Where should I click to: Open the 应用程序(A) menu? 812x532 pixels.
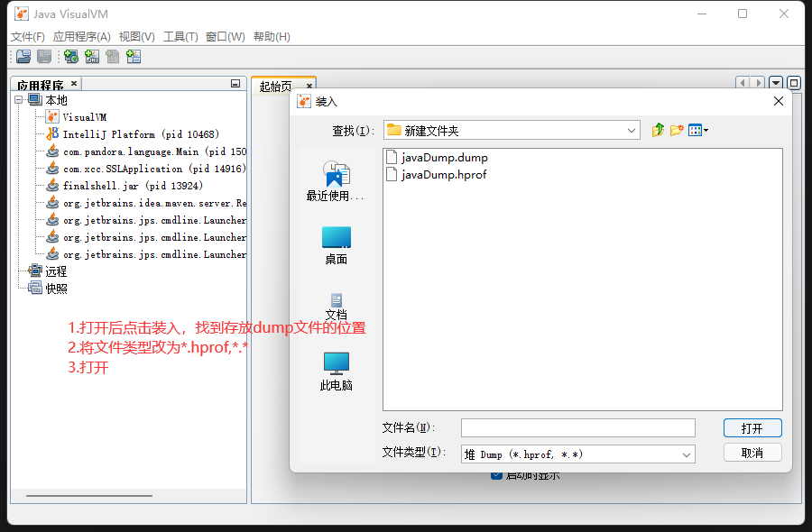coord(82,37)
